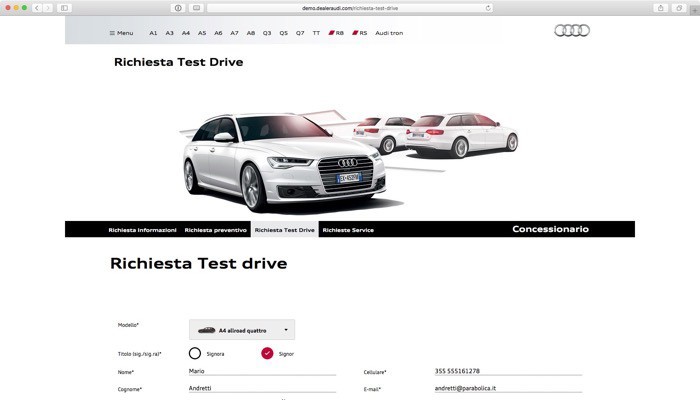Add a new tab with the plus button

(695, 11)
